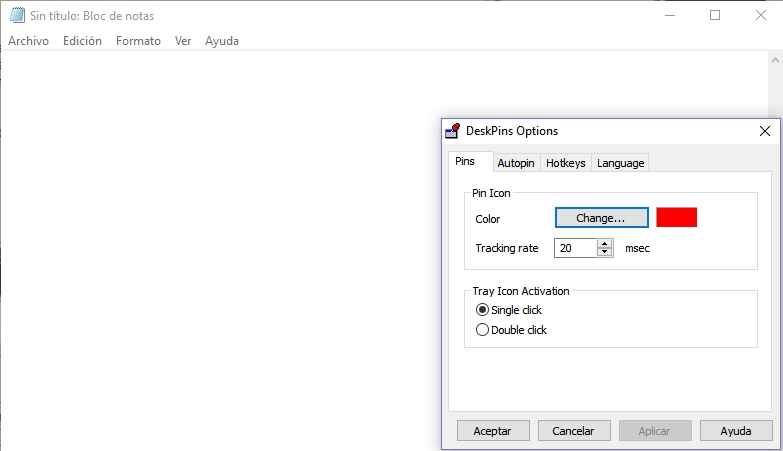This screenshot has width=783, height=451.
Task: Click the red pin color swatch
Action: (676, 218)
